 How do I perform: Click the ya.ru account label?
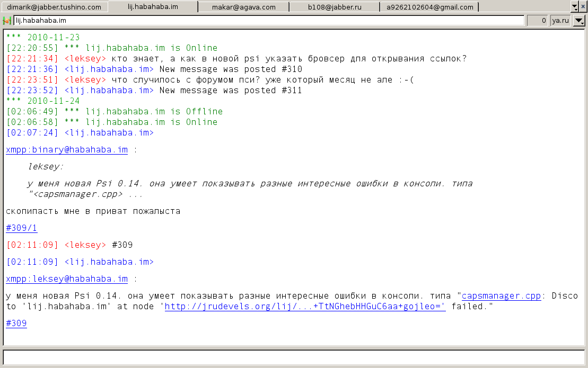coord(560,21)
